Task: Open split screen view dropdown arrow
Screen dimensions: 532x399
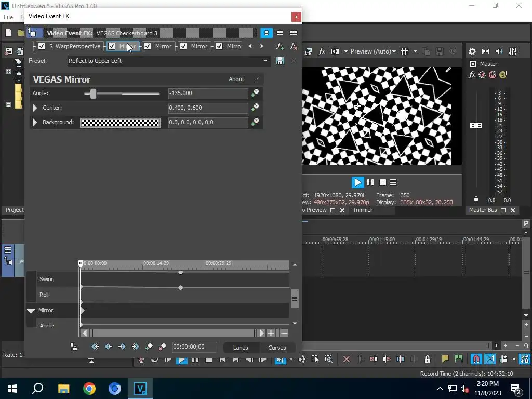Action: pos(345,51)
